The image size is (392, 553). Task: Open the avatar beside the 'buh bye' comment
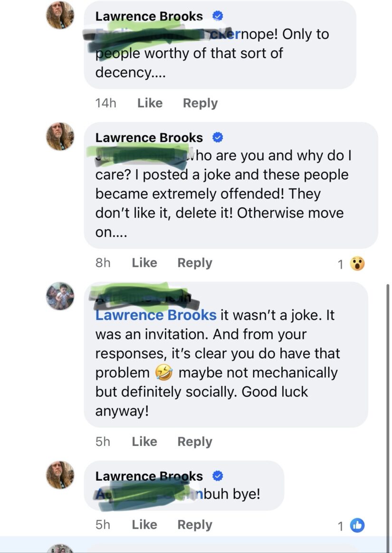(x=60, y=475)
